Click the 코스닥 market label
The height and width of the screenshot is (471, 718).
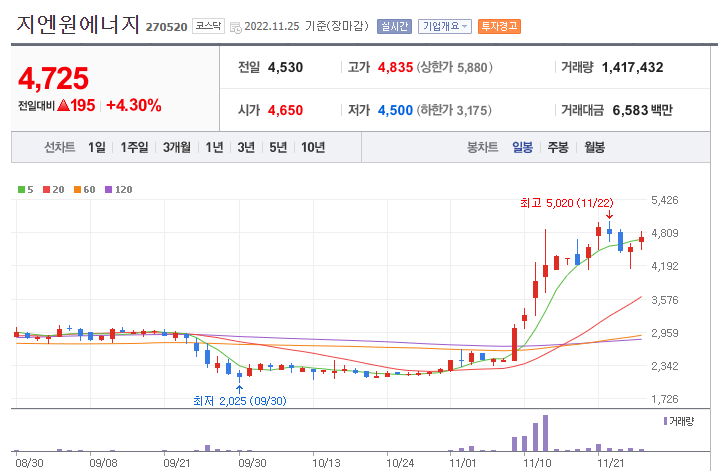(x=208, y=26)
